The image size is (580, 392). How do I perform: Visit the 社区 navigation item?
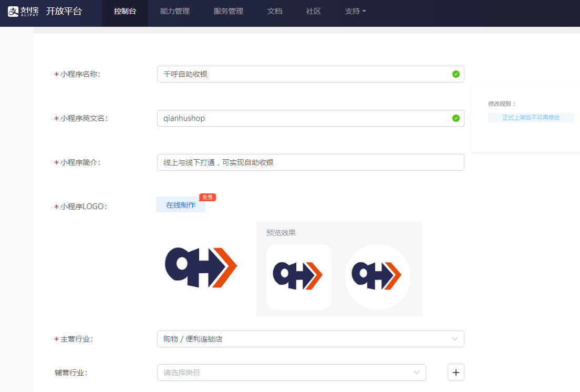(313, 12)
